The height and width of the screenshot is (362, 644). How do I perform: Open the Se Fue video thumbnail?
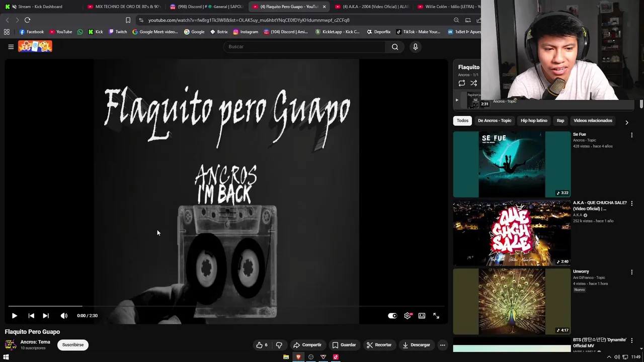tap(512, 164)
